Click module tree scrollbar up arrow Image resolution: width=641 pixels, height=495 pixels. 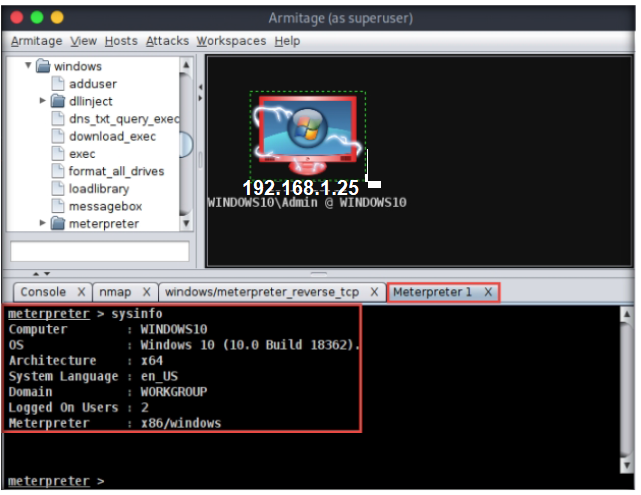click(x=186, y=65)
